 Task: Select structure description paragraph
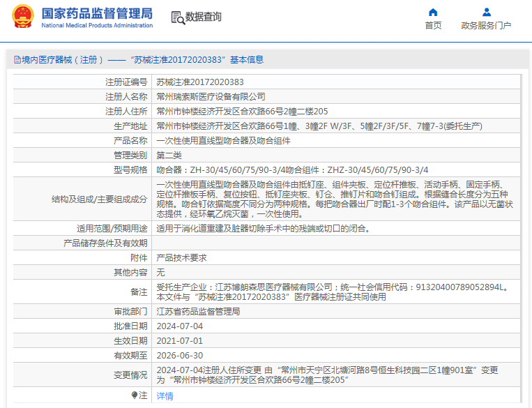(x=336, y=199)
